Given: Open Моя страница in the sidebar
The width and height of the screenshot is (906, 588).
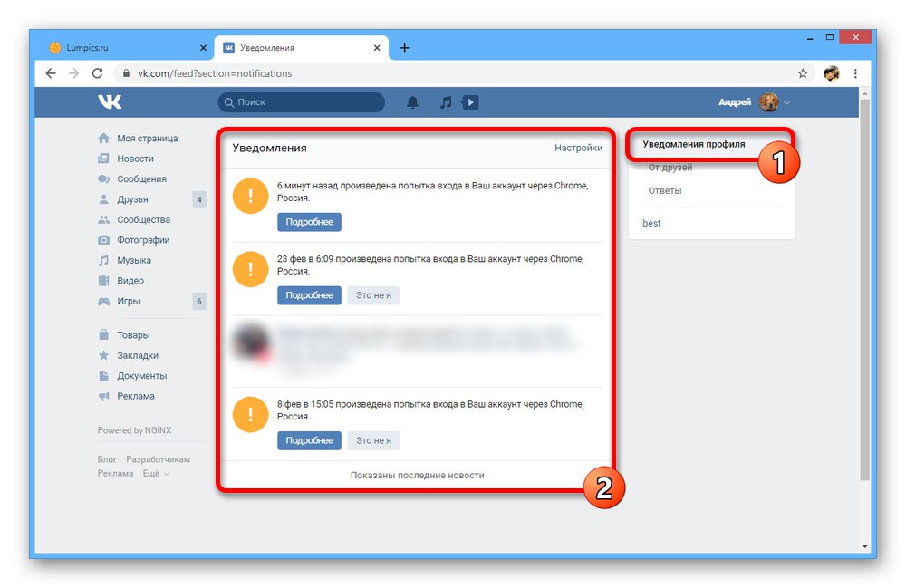Looking at the screenshot, I should [148, 138].
